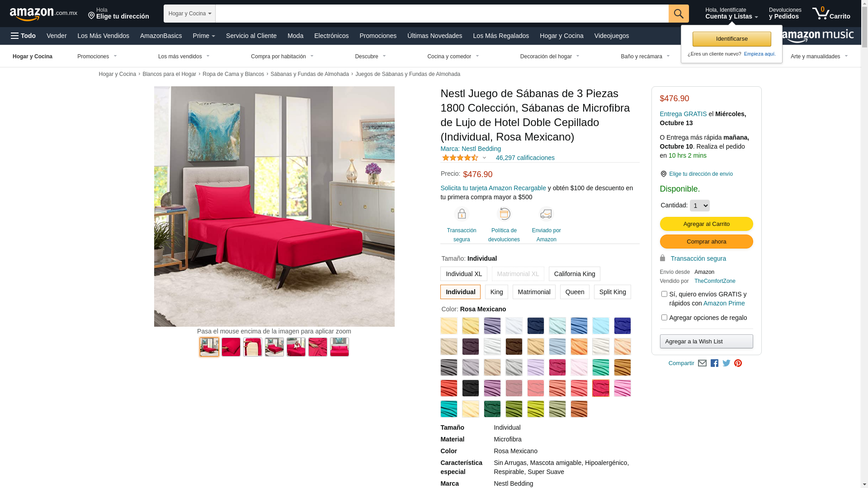This screenshot has width=868, height=488.
Task: Go to Amazon.com.mx logo home
Action: (x=43, y=14)
